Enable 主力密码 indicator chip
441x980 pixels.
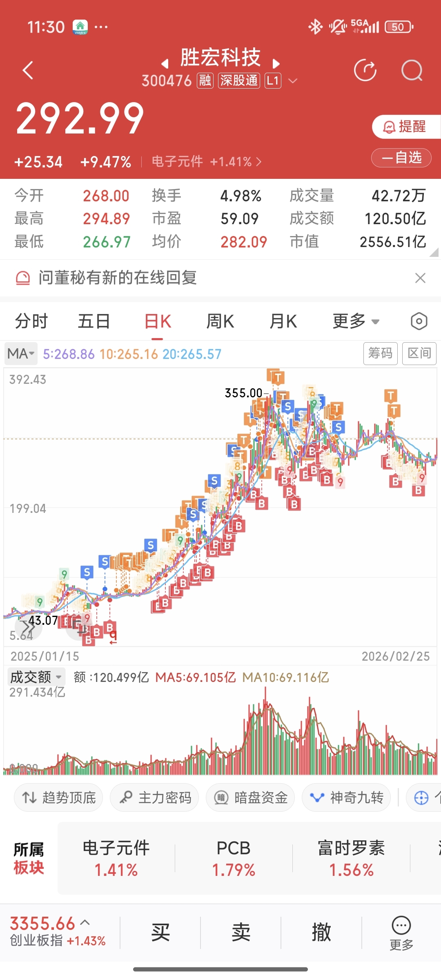click(154, 797)
